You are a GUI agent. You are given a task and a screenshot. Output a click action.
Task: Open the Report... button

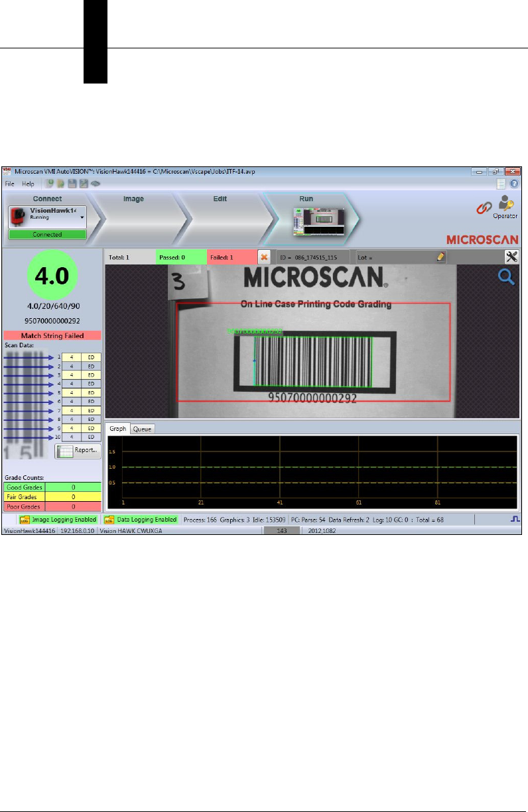tap(78, 451)
